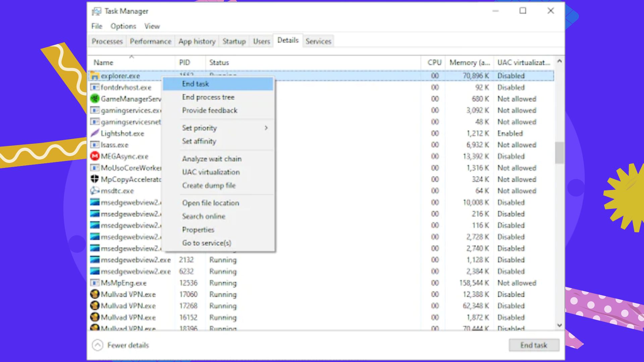Select Create dump file
The width and height of the screenshot is (644, 362).
pos(218,185)
